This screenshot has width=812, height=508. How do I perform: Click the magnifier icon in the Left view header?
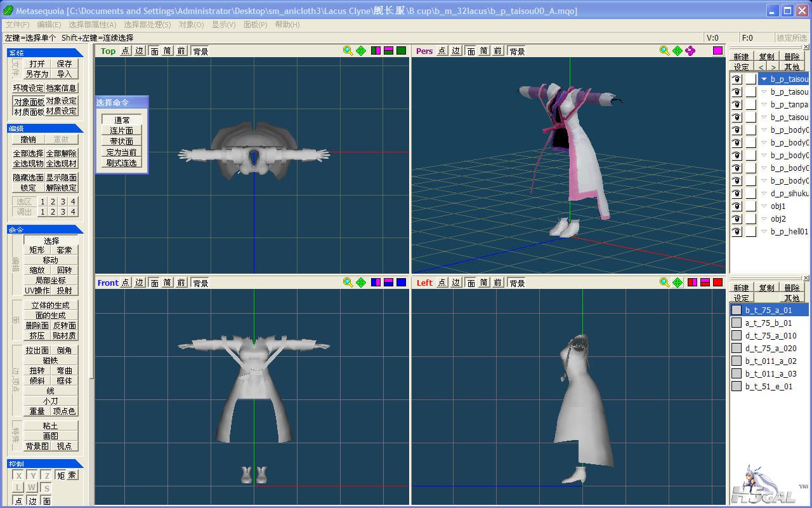coord(664,283)
